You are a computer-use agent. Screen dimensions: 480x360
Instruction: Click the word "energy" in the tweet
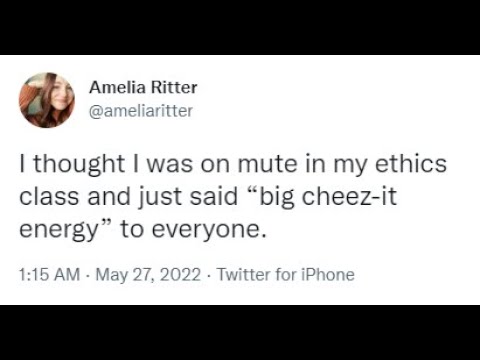tap(58, 230)
